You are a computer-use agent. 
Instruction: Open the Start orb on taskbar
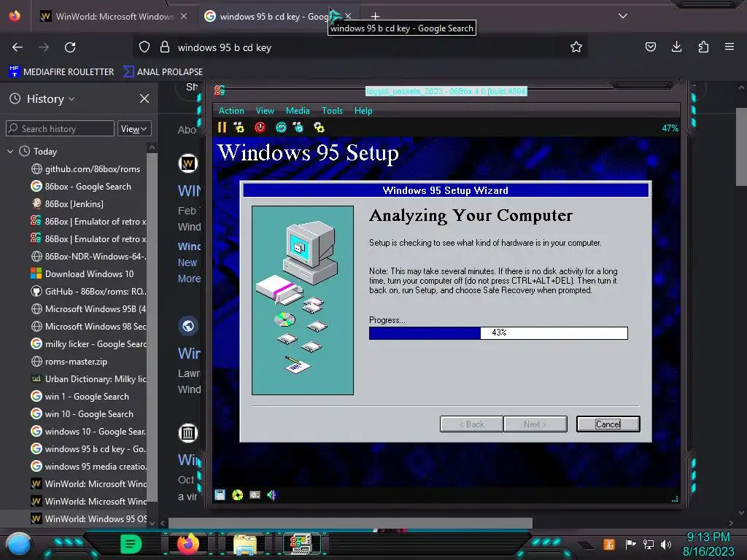click(x=18, y=544)
